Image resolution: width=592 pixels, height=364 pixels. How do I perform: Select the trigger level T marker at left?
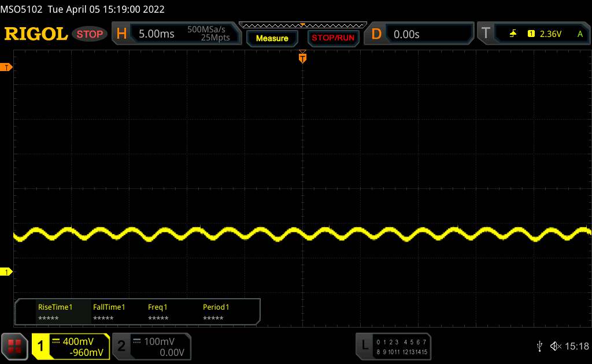tap(6, 67)
